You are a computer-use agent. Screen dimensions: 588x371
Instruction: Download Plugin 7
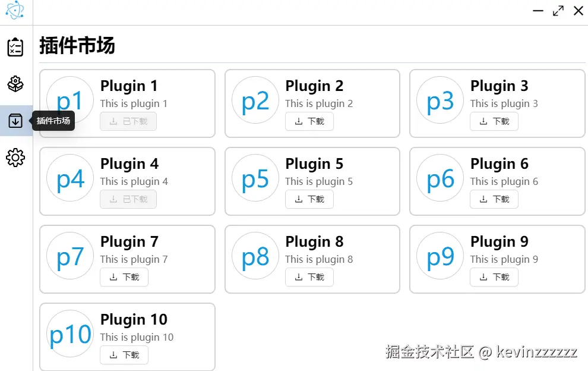[x=124, y=277]
